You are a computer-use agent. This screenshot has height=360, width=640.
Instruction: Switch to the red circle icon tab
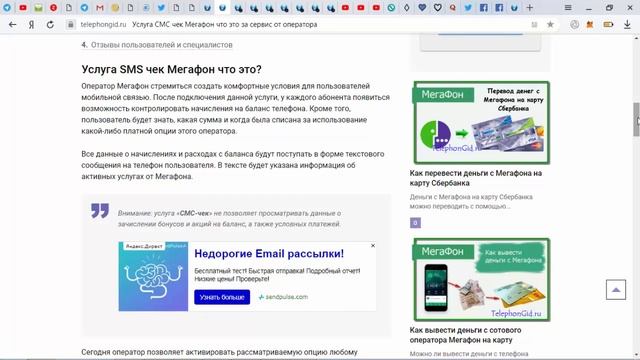(53, 7)
